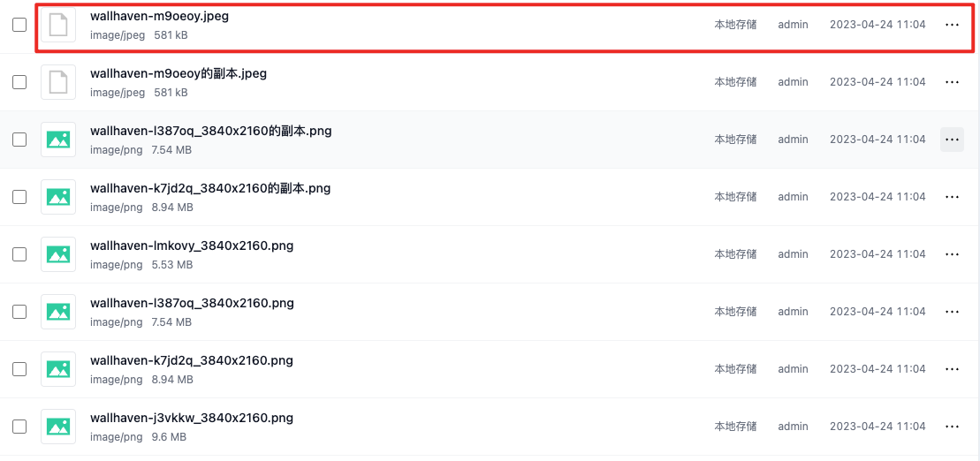Open file name wallhaven-l387oq_3840x2160的副本.png
The height and width of the screenshot is (461, 980).
click(210, 132)
